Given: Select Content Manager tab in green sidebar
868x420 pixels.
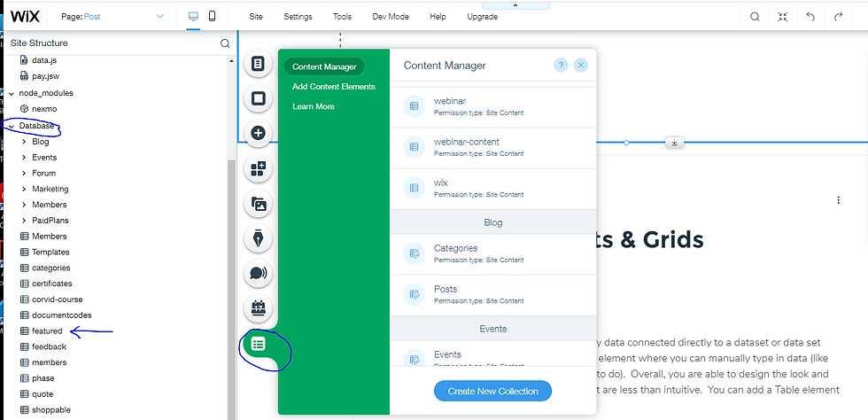Looking at the screenshot, I should [x=324, y=67].
